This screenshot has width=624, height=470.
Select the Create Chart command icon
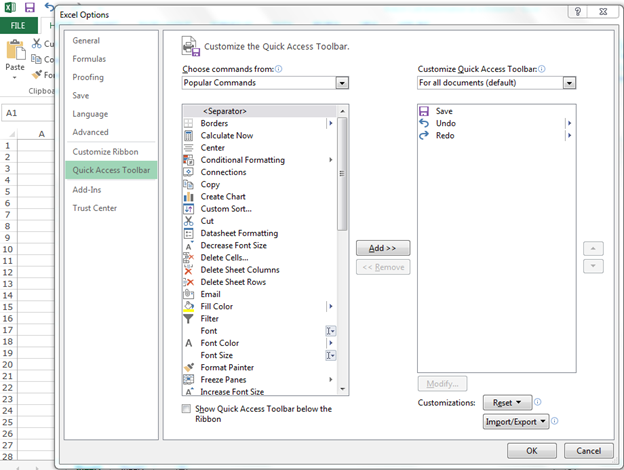click(188, 197)
